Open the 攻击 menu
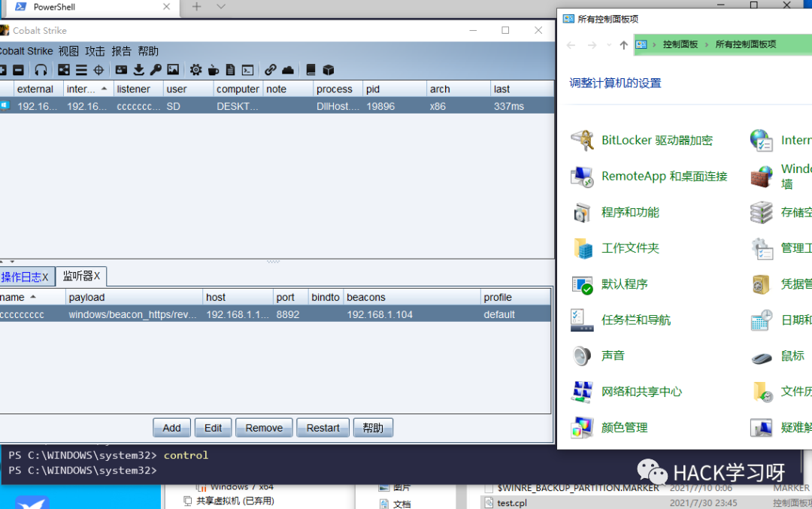The image size is (812, 509). click(95, 51)
